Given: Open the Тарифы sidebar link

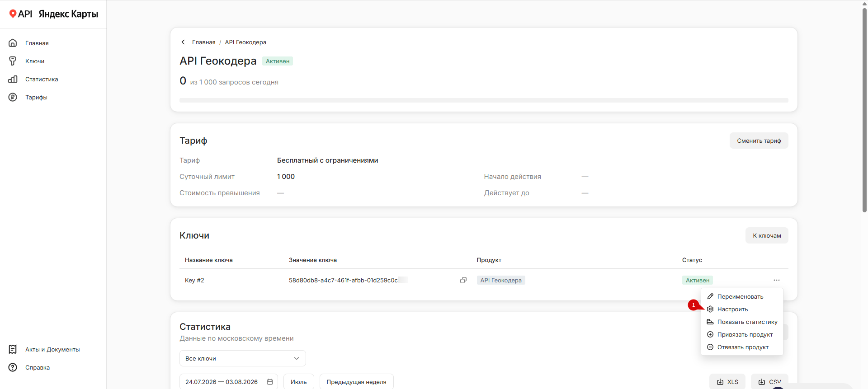Looking at the screenshot, I should (36, 97).
